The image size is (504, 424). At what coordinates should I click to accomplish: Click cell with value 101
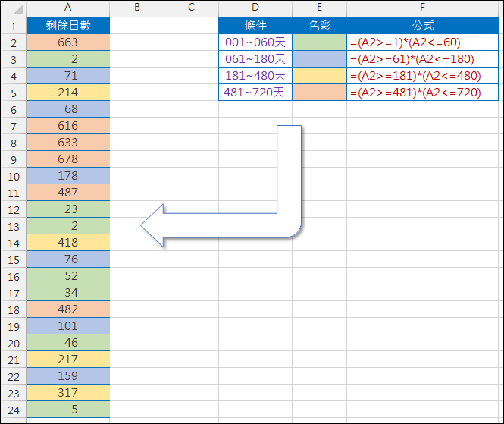coord(67,326)
